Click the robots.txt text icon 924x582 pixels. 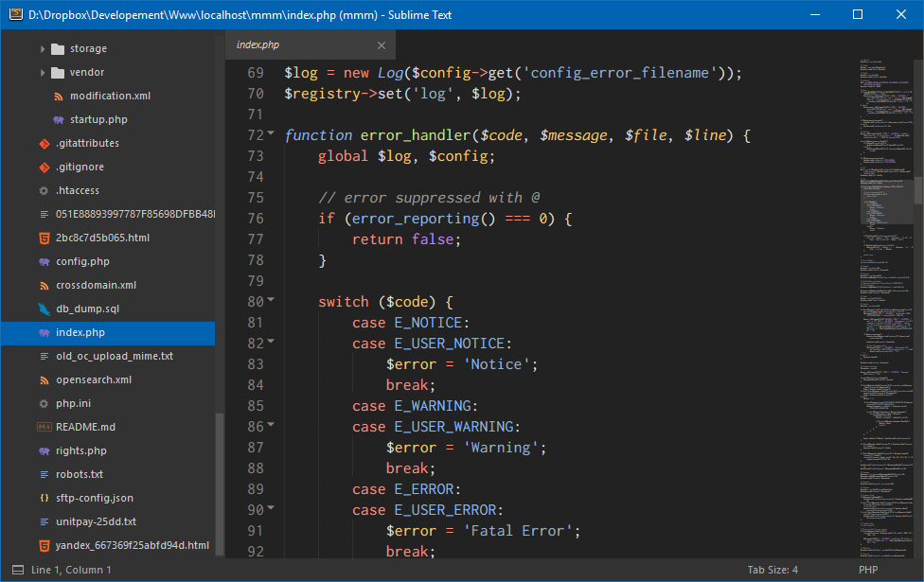point(44,474)
